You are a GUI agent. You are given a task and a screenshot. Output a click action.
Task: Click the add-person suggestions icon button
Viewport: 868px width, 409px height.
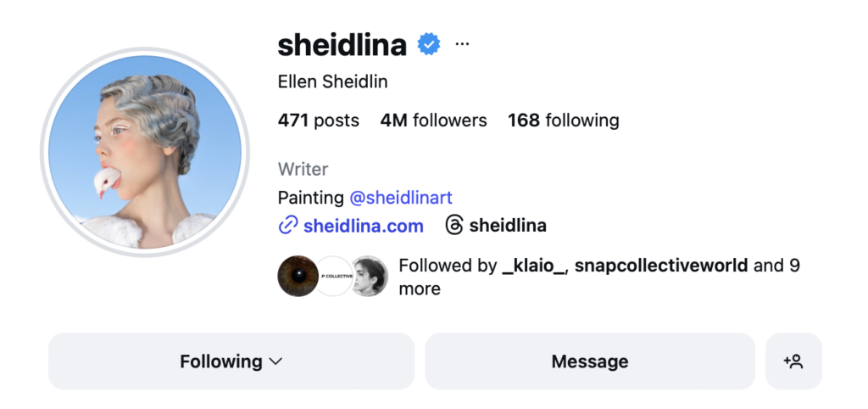793,361
